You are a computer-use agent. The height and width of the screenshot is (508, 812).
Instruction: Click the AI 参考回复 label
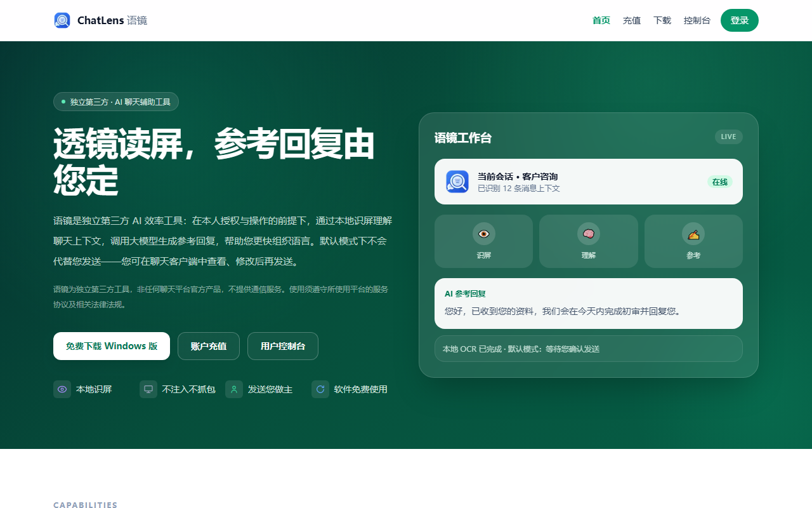pyautogui.click(x=465, y=294)
